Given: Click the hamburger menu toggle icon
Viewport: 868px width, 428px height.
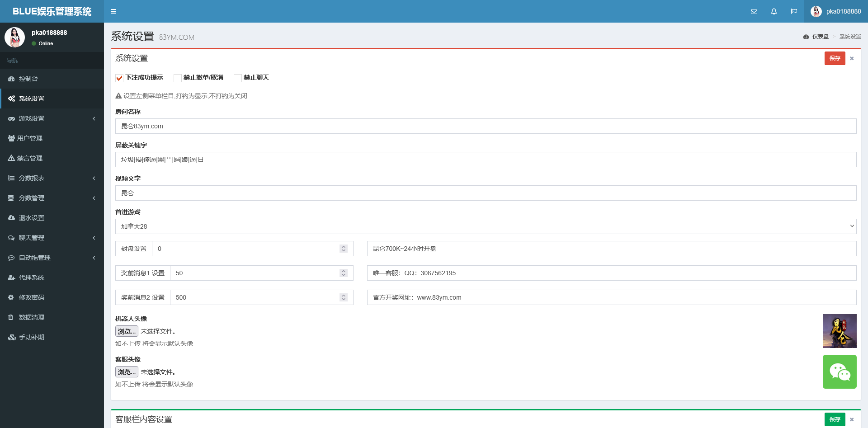Looking at the screenshot, I should click(x=113, y=11).
